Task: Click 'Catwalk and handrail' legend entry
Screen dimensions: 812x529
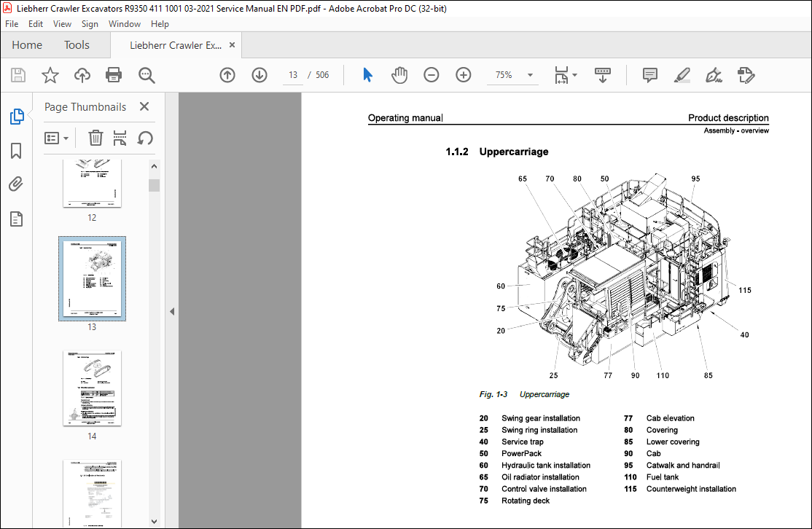Action: [683, 466]
